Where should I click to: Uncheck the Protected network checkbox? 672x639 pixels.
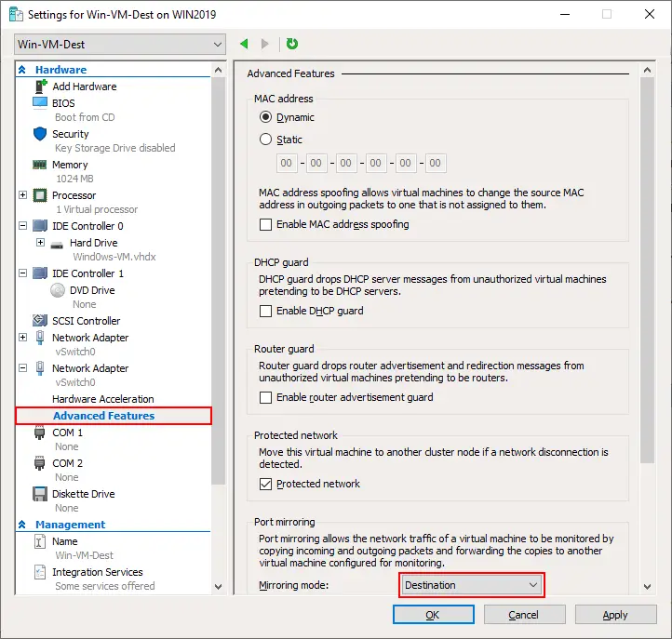(x=265, y=484)
